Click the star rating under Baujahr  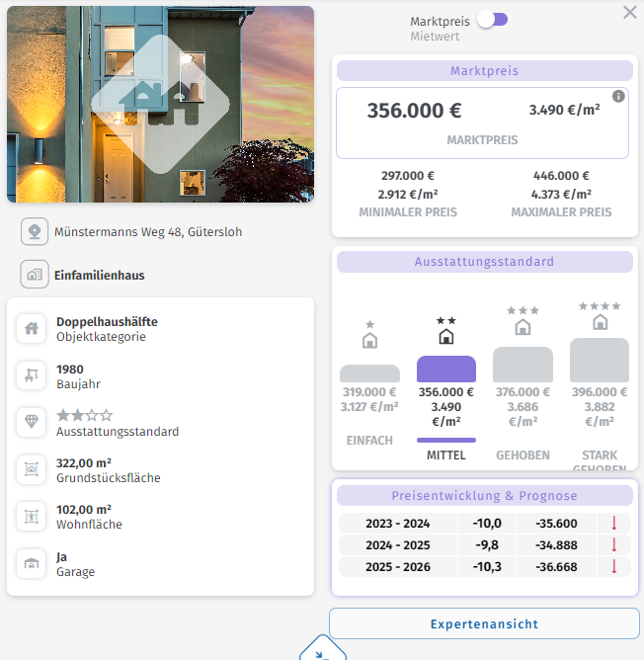tap(85, 415)
